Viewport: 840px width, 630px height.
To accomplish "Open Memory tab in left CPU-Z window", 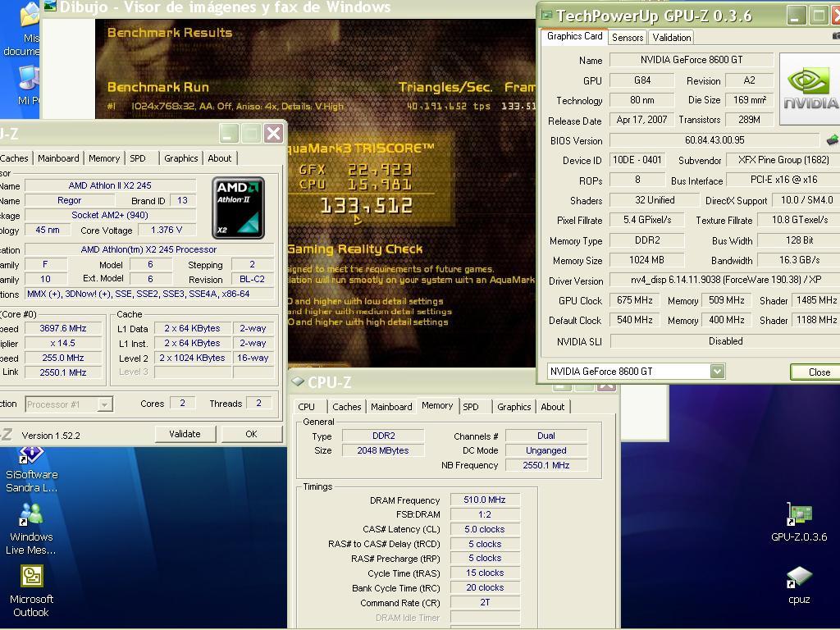I will (104, 158).
